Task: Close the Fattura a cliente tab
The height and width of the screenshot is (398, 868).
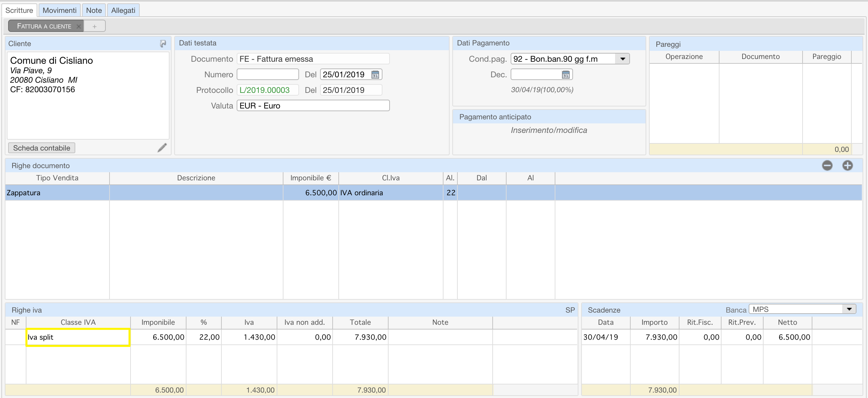Action: [x=78, y=26]
